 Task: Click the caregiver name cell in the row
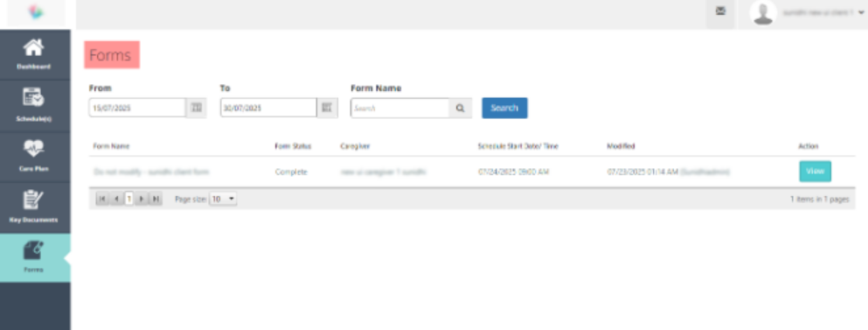[x=383, y=172]
